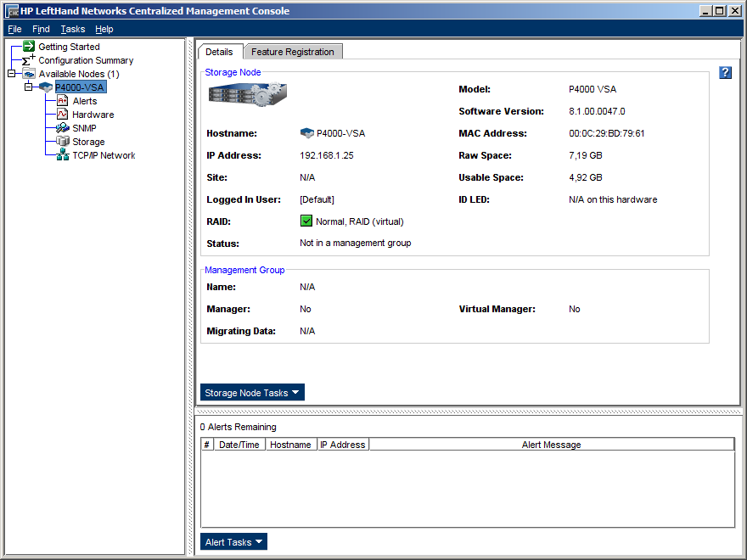Viewport: 747px width, 560px height.
Task: Switch to the Feature Registration tab
Action: 293,52
